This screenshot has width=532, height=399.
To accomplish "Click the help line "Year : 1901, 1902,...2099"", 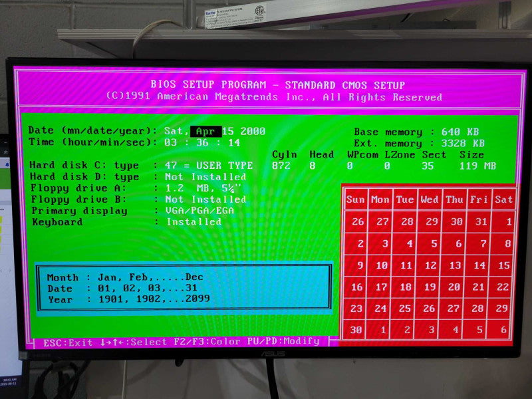I will [129, 299].
